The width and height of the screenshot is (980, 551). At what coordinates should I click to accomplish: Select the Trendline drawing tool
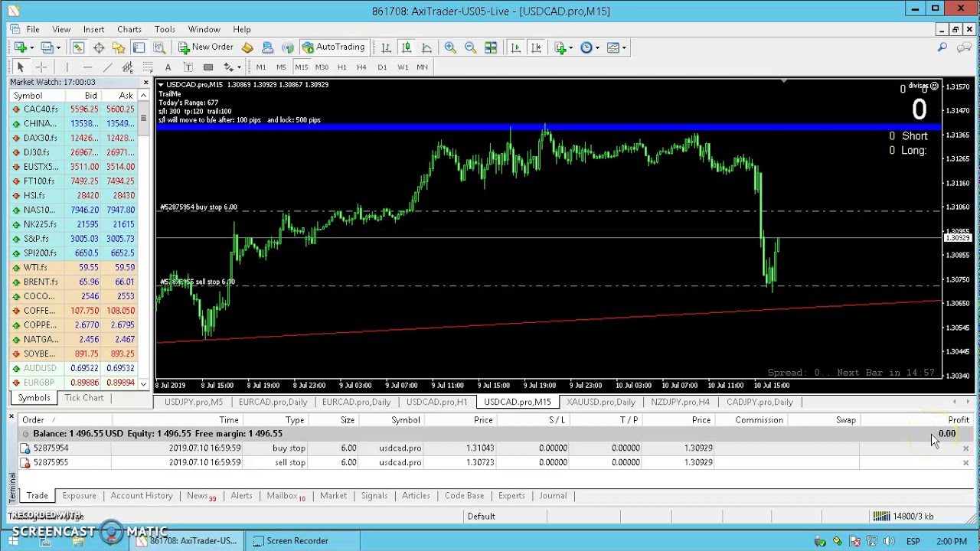107,67
